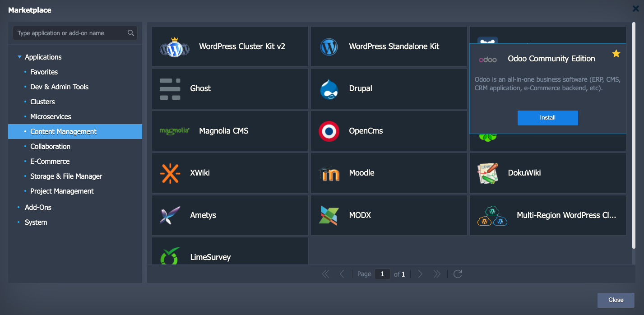Go to the next page arrow
The image size is (644, 315).
pos(420,274)
